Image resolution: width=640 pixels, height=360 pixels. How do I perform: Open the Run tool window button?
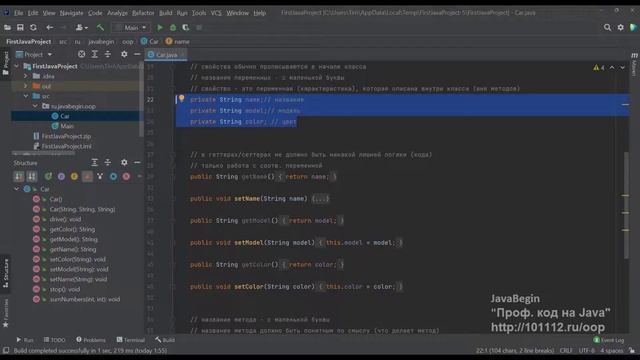(x=24, y=340)
